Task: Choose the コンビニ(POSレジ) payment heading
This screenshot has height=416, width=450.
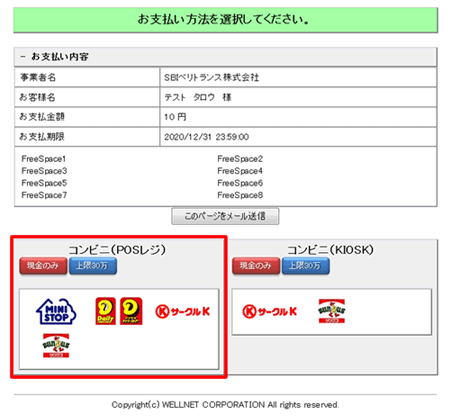Action: click(x=117, y=250)
